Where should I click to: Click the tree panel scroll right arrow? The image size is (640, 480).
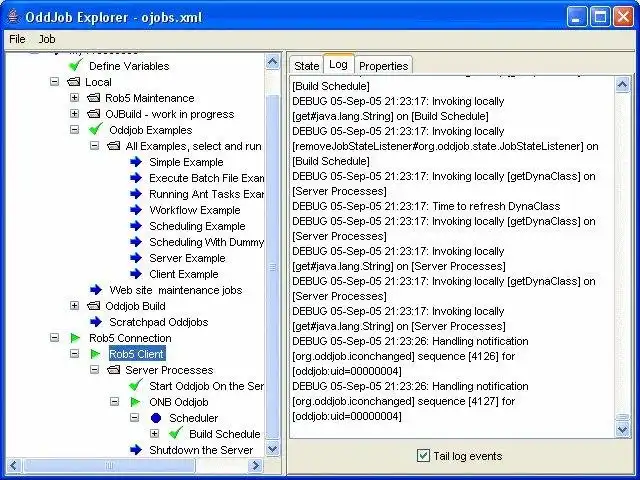(256, 465)
